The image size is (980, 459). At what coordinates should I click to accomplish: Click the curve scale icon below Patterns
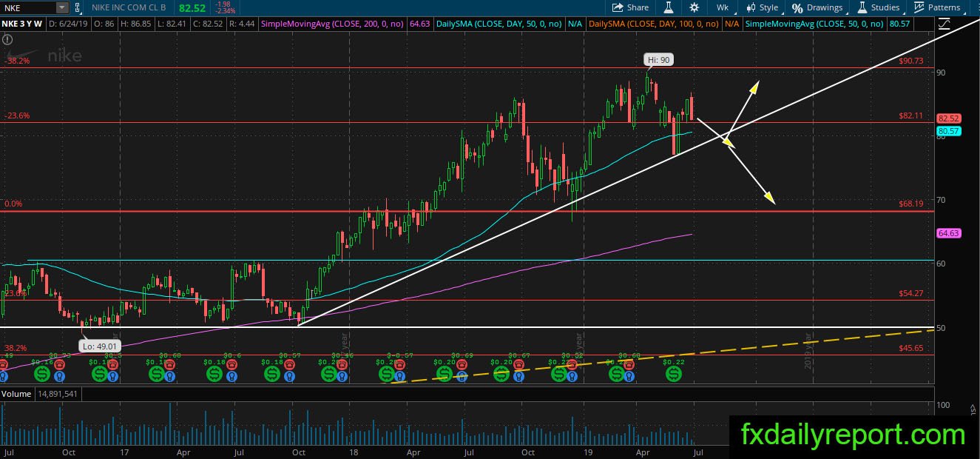click(944, 24)
